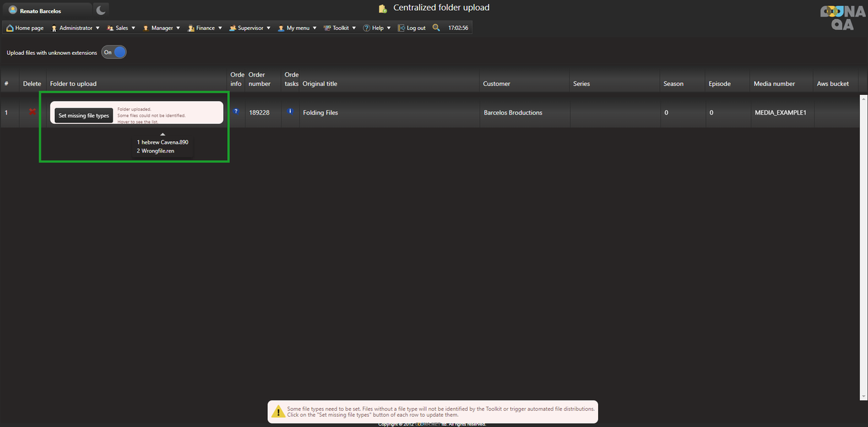
Task: Turn off unknown extensions upload toggle
Action: coord(114,52)
